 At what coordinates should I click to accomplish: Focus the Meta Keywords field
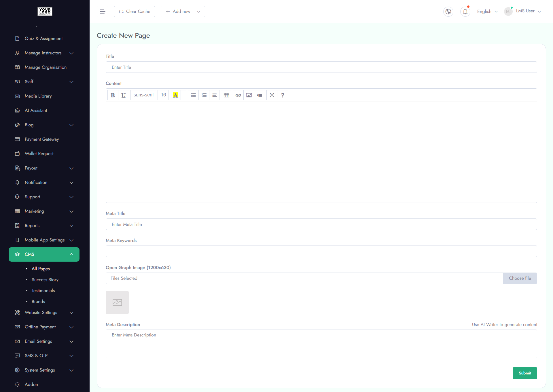tap(321, 251)
